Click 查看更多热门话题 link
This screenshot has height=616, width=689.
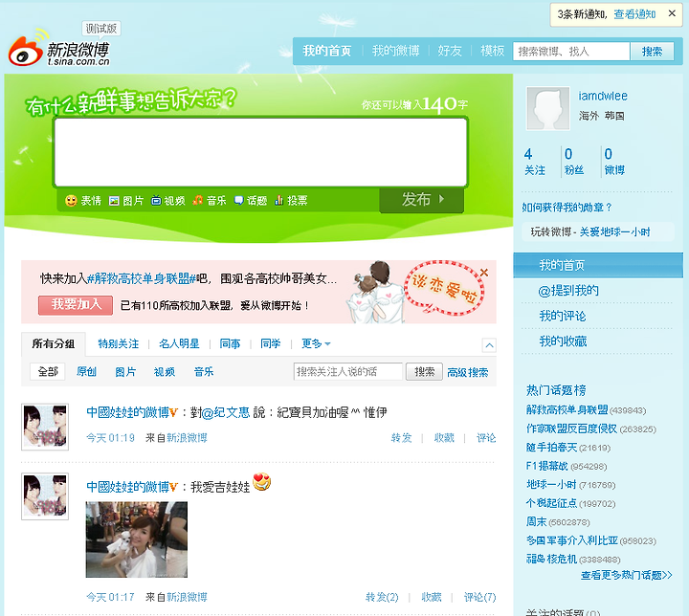[x=626, y=575]
